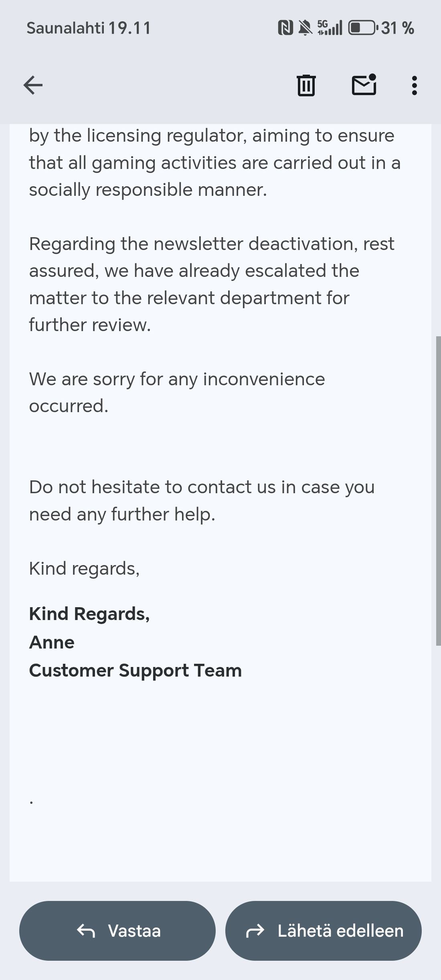This screenshot has height=980, width=441.
Task: Delete this email with the trash icon
Action: (306, 85)
